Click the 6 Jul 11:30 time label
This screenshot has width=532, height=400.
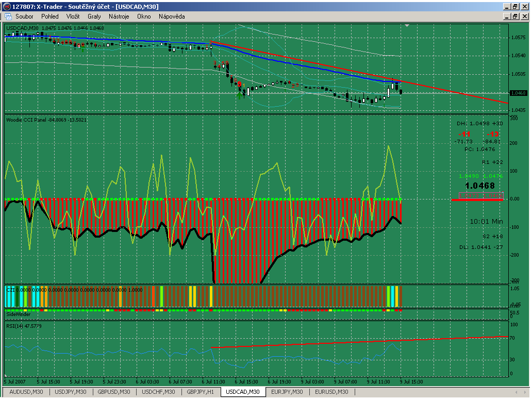pos(213,381)
